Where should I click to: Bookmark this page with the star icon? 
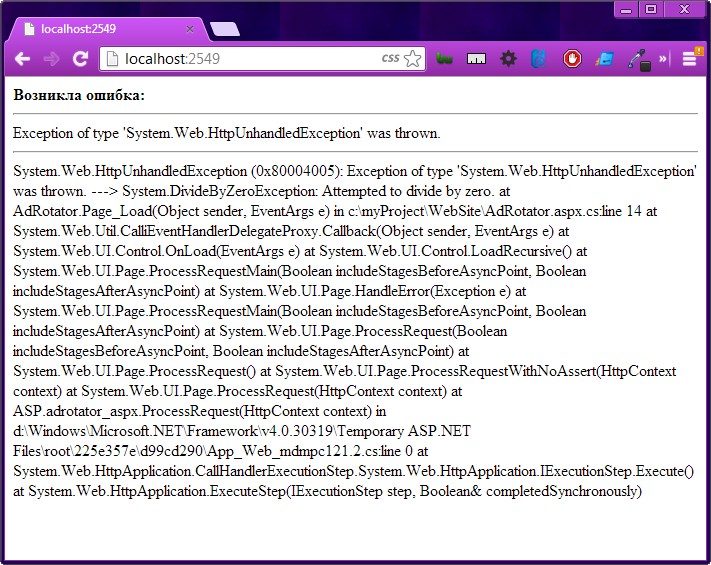tap(412, 59)
